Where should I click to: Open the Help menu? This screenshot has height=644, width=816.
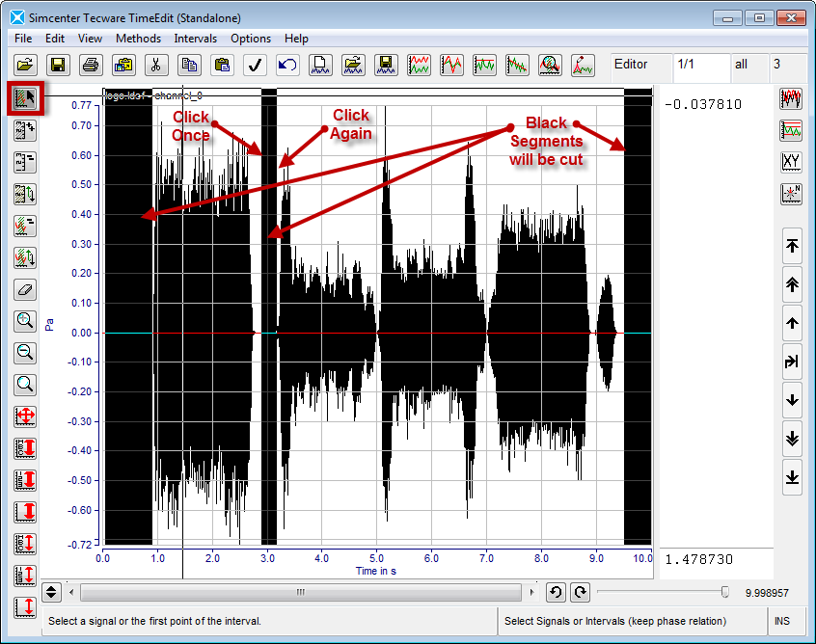[297, 39]
